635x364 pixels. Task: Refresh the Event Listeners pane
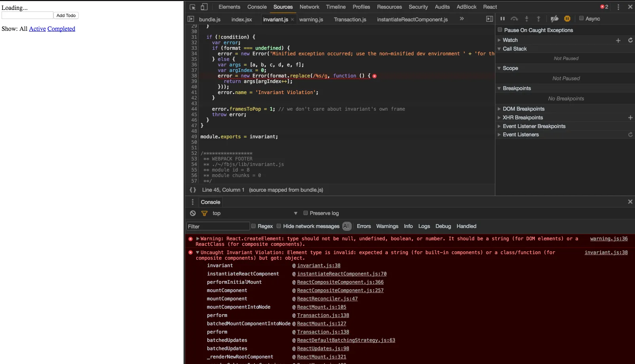click(x=630, y=134)
